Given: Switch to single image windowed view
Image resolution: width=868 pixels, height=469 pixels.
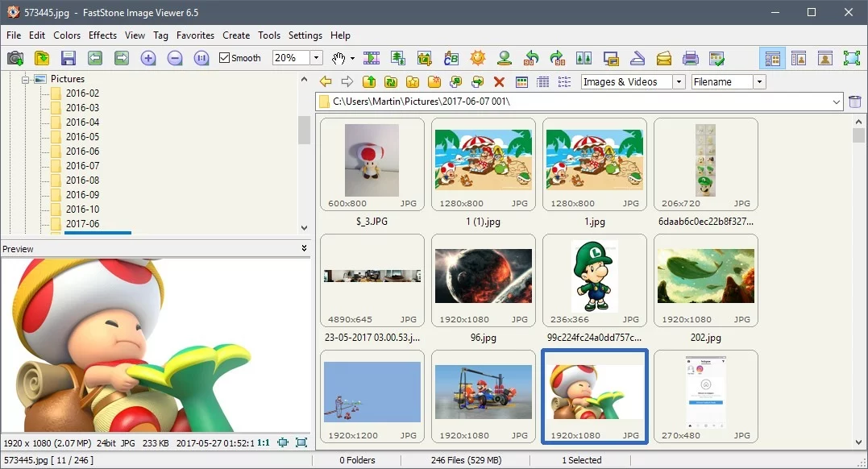Looking at the screenshot, I should pyautogui.click(x=825, y=58).
